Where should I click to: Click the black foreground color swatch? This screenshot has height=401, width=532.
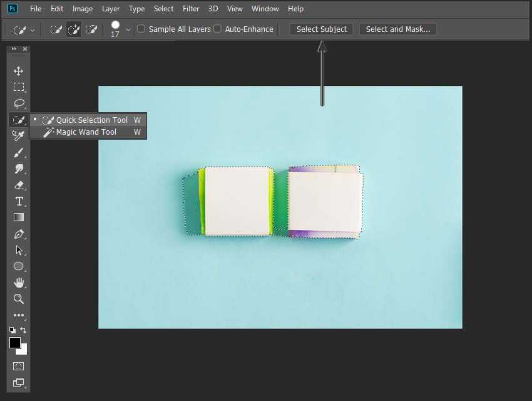click(14, 342)
